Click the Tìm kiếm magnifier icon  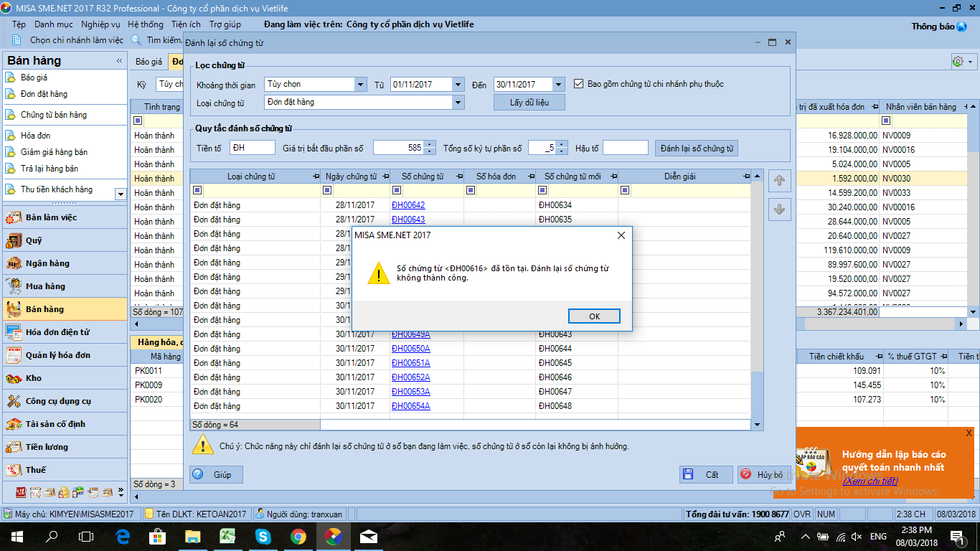(136, 40)
